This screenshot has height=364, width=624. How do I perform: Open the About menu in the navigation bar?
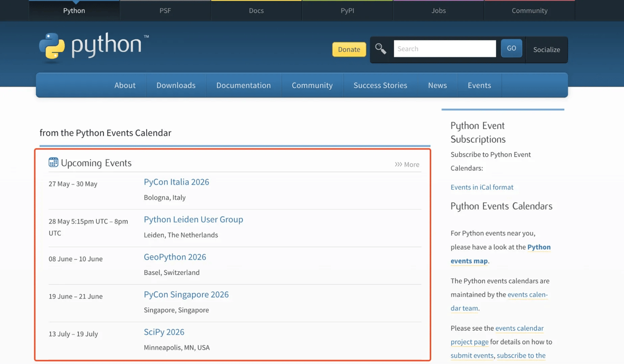125,85
